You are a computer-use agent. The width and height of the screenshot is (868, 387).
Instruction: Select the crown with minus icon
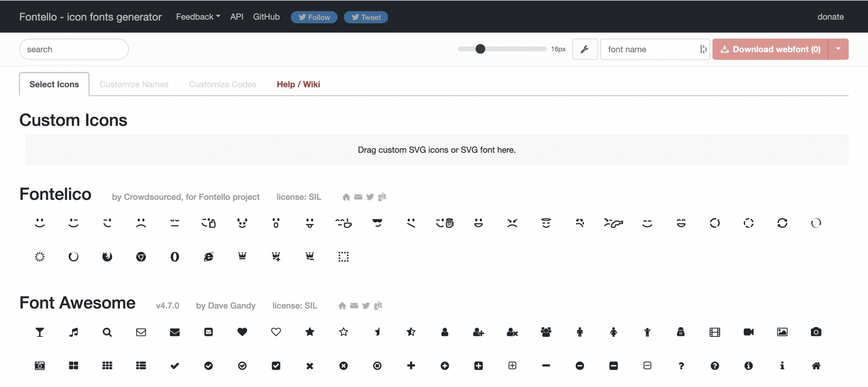310,257
